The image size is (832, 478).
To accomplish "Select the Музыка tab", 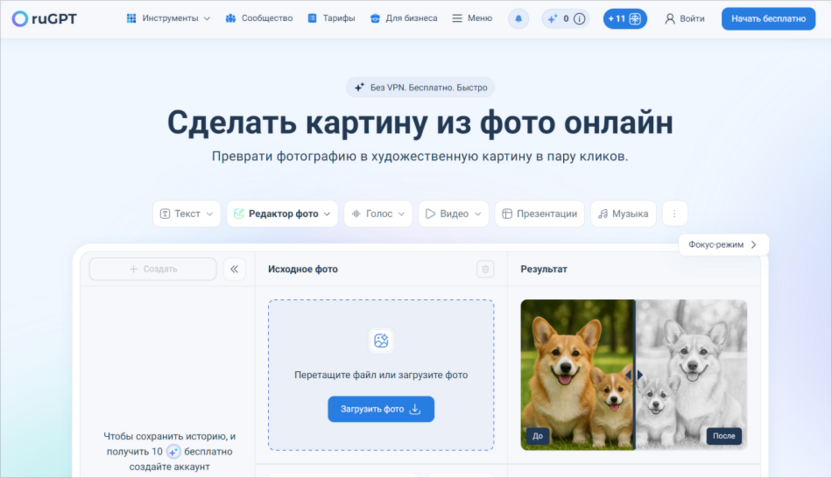I will point(623,214).
